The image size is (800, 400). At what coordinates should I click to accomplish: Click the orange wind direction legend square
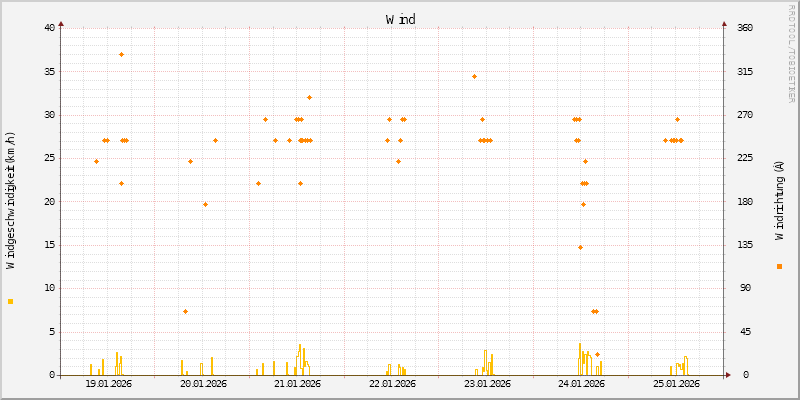pos(779,266)
